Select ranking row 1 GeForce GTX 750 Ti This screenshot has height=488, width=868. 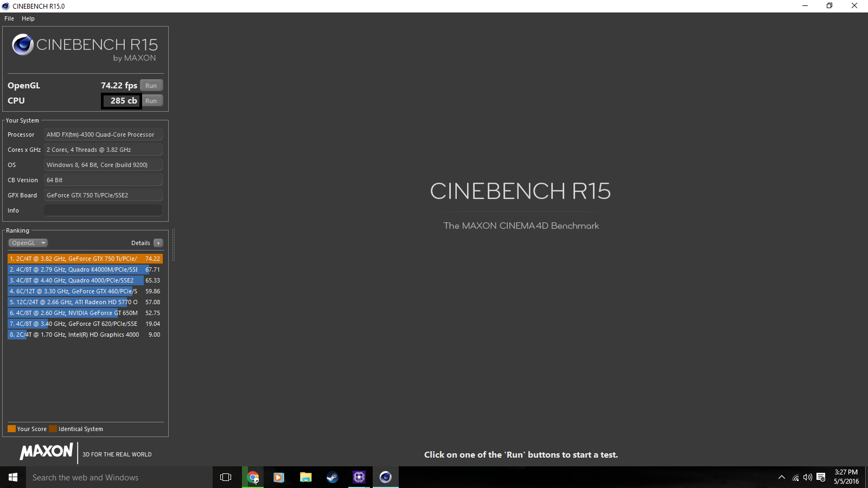(85, 259)
